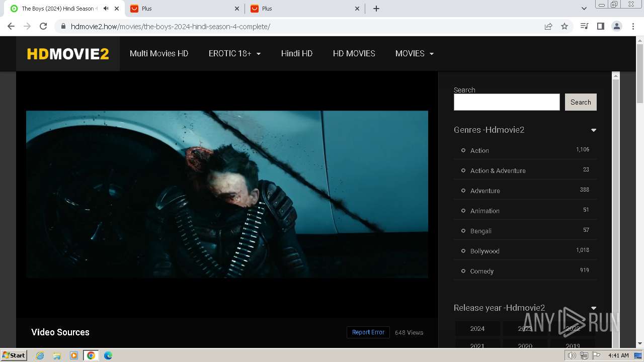Screen dimensions: 644x362
Task: Mute The Boys tab audio
Action: tap(106, 9)
